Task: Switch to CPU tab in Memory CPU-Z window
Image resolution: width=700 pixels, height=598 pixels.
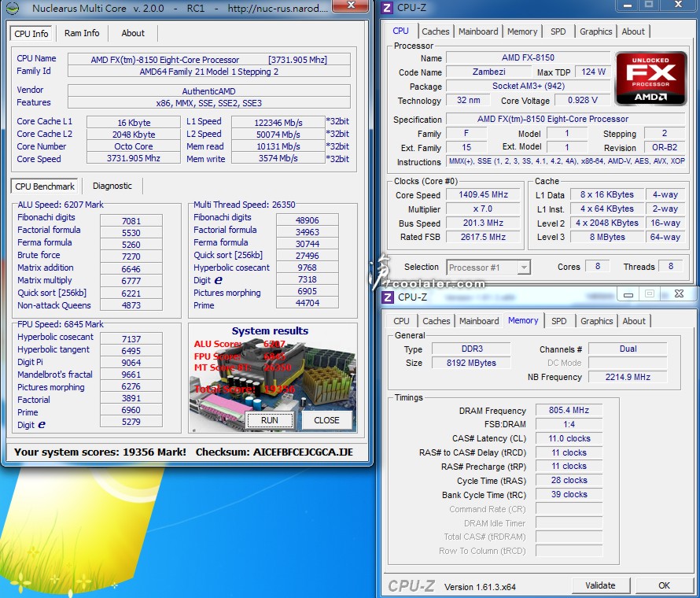Action: [401, 321]
